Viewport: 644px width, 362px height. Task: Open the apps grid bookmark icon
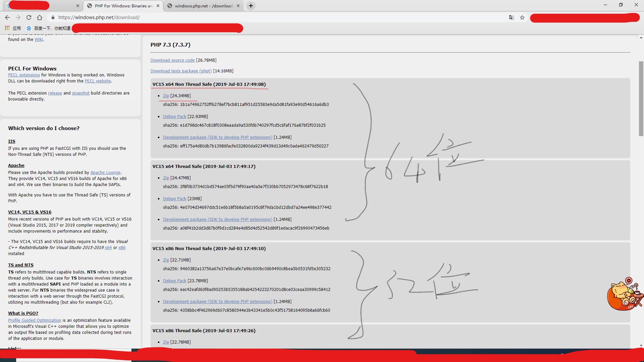coord(7,28)
